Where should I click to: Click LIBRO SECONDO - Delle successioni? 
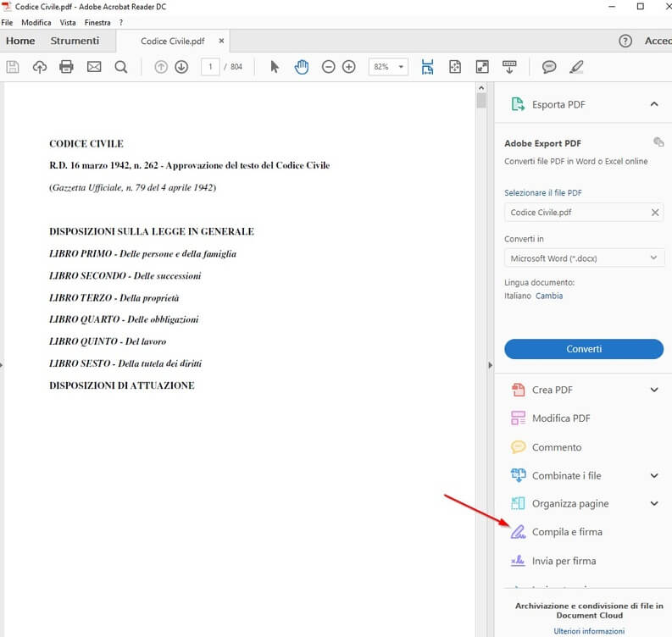coord(125,275)
